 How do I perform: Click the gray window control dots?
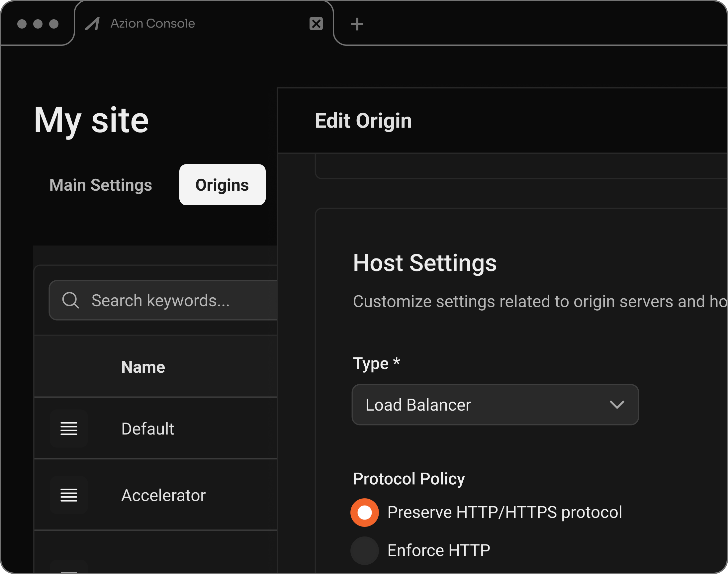click(x=38, y=24)
